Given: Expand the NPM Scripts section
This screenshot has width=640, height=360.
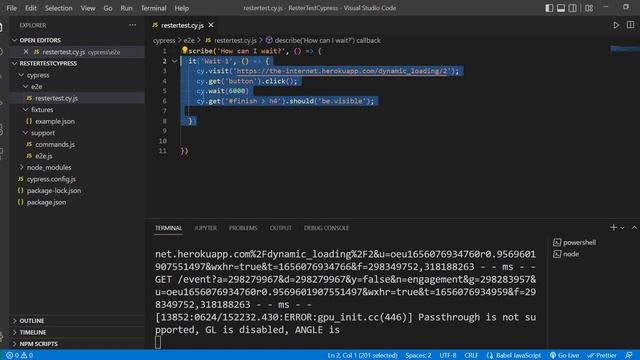Looking at the screenshot, I should point(38,344).
